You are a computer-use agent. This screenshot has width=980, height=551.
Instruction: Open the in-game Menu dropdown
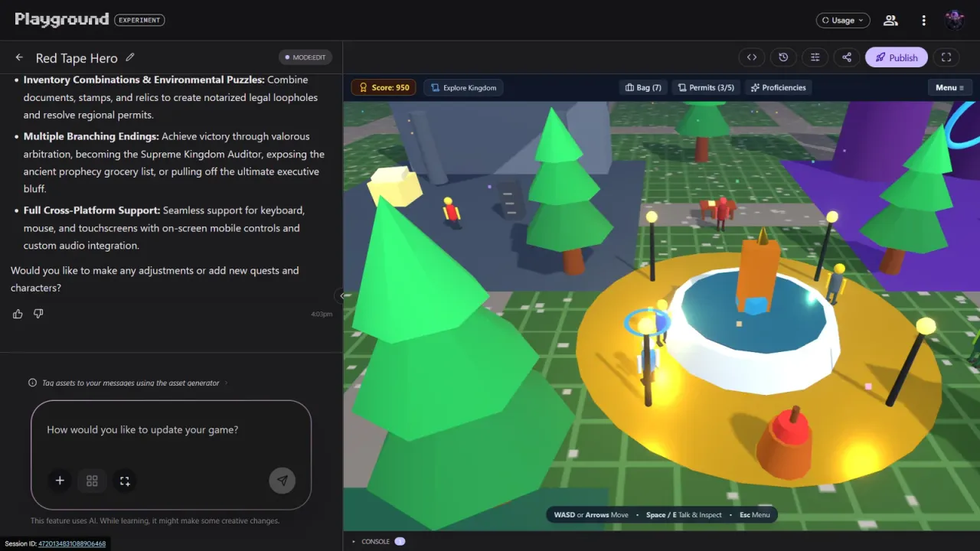(950, 87)
